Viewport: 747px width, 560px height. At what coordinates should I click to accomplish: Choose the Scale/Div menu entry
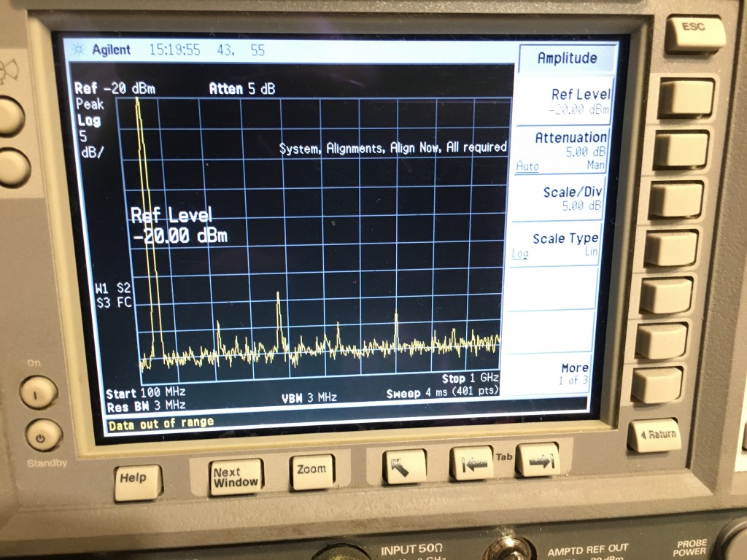[x=557, y=198]
